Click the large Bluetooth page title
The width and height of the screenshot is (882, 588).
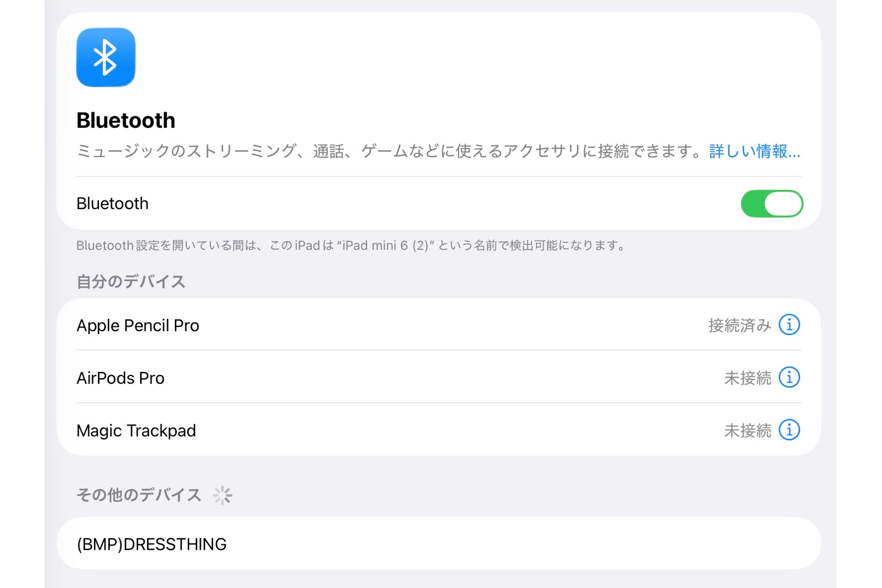point(126,121)
